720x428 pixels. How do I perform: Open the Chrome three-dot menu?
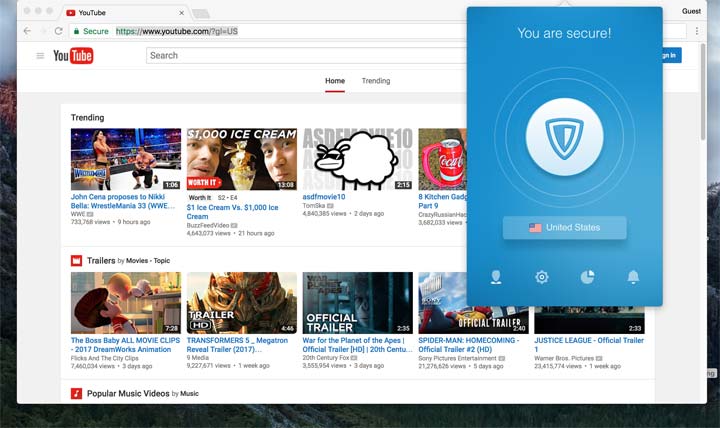pyautogui.click(x=697, y=31)
